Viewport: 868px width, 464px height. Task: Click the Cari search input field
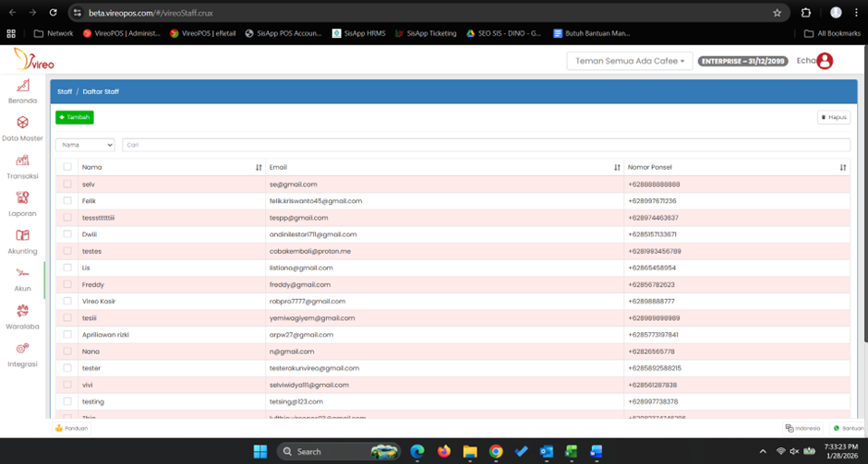[485, 145]
